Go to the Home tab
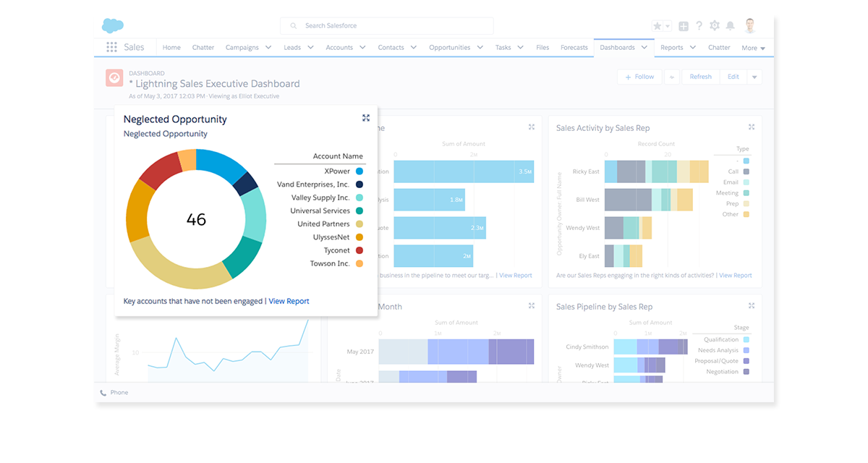 (x=171, y=48)
